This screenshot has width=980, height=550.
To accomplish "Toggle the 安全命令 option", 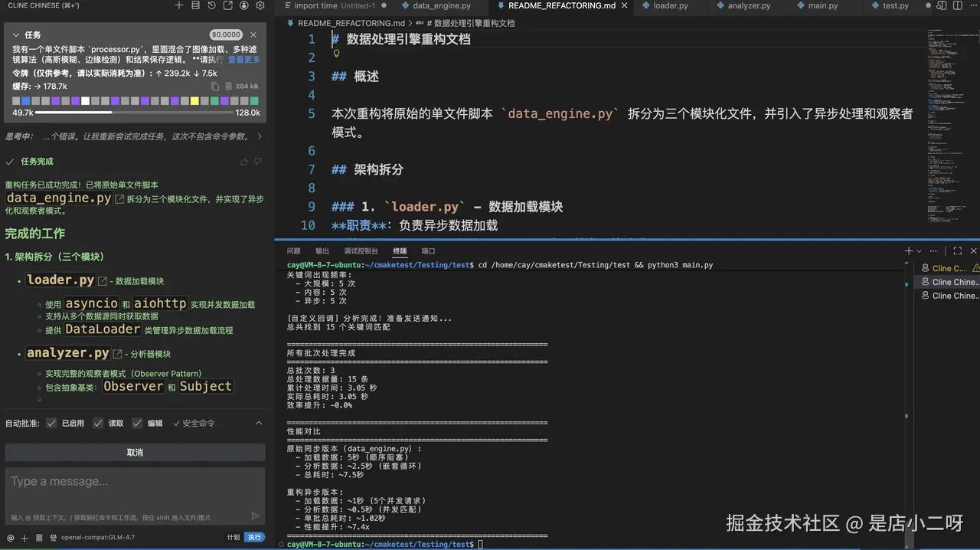I will pyautogui.click(x=194, y=423).
